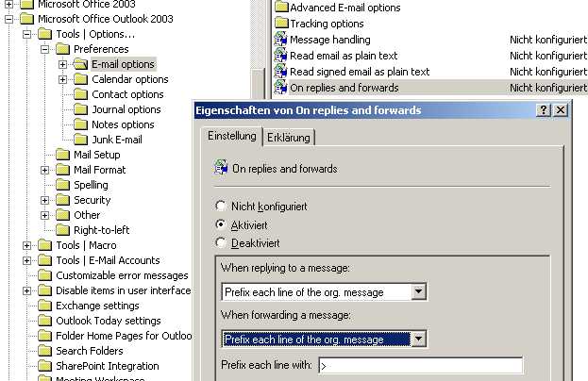
Task: Open the When forwarding a message dropdown
Action: tap(418, 340)
